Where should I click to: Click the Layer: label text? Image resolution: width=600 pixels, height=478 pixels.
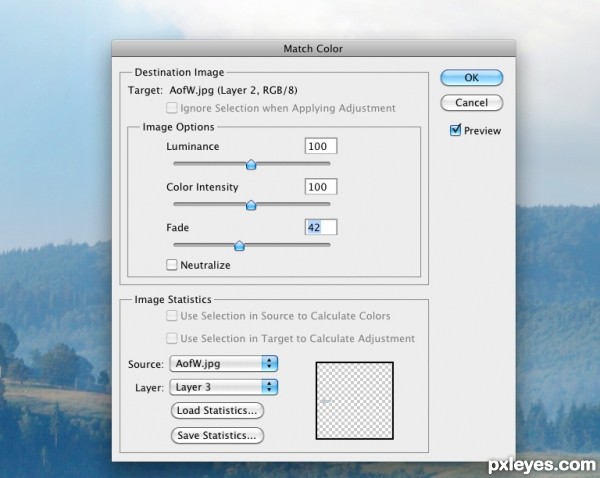click(x=149, y=388)
